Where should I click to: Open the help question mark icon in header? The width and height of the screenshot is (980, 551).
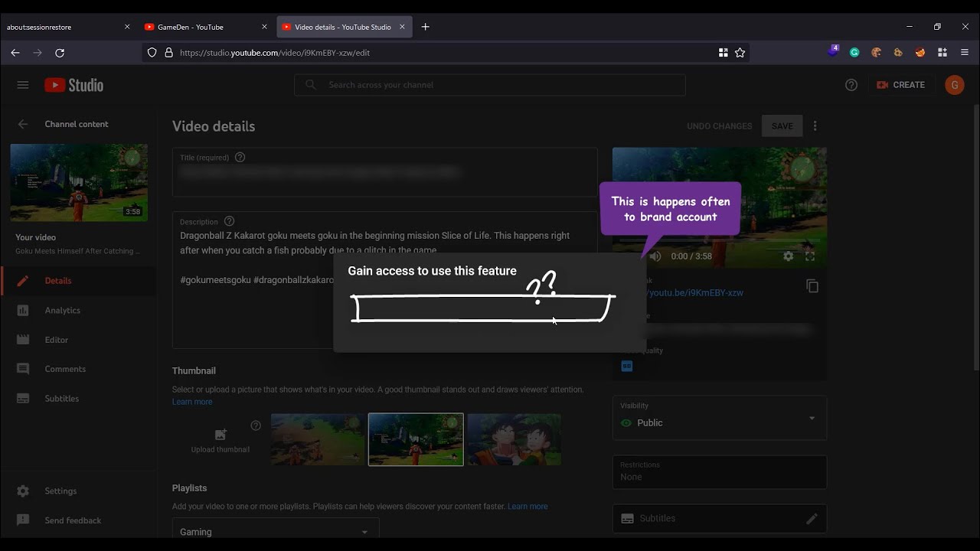851,85
